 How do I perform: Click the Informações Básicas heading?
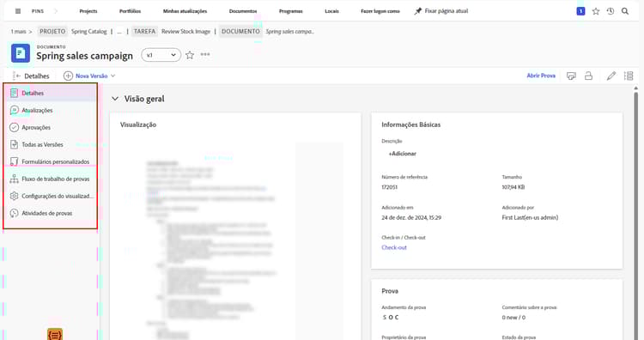coord(410,124)
